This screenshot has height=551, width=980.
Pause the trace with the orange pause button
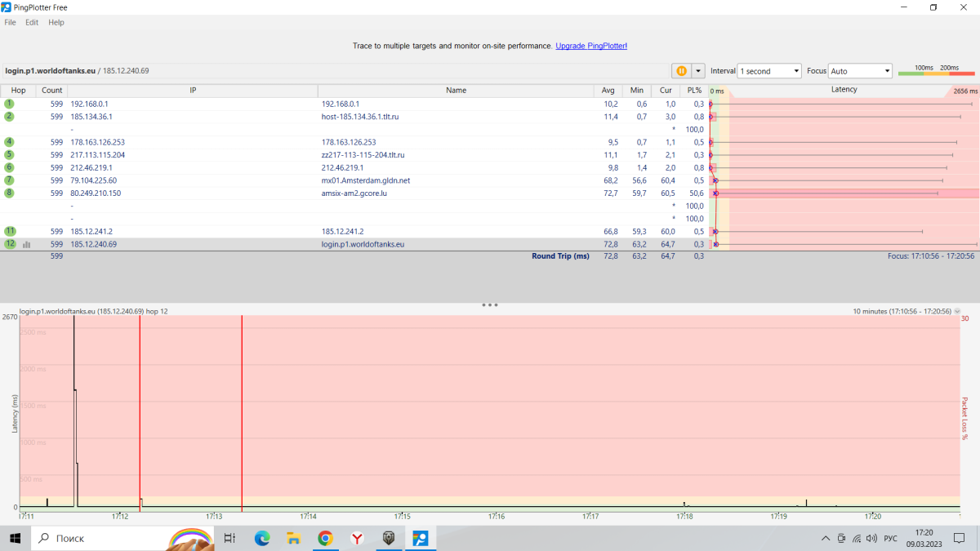(681, 71)
